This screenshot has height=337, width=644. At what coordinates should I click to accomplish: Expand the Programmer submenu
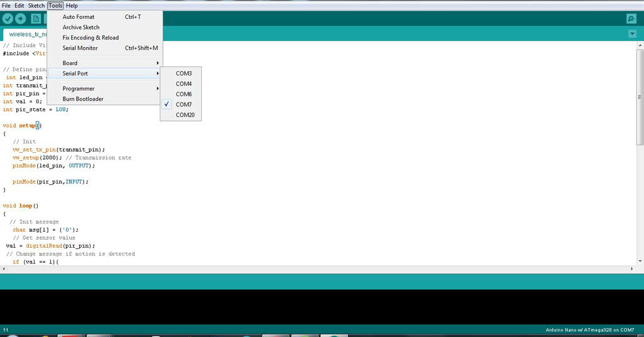pyautogui.click(x=105, y=88)
